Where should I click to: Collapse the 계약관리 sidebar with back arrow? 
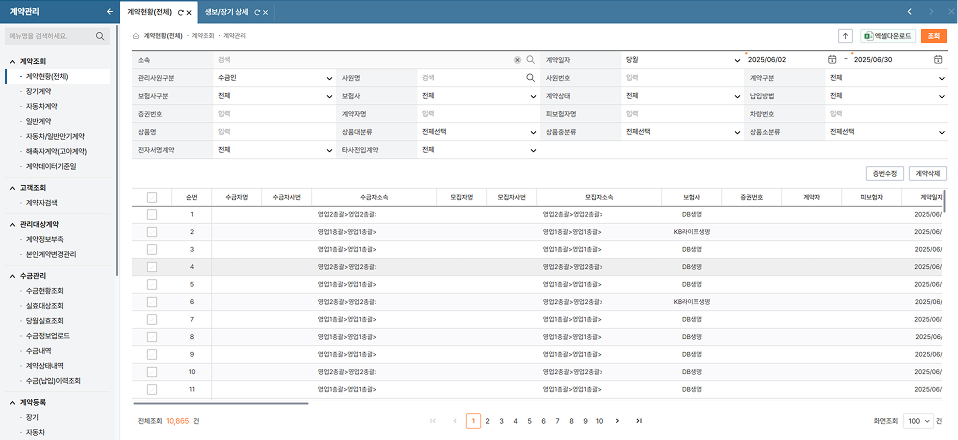108,11
